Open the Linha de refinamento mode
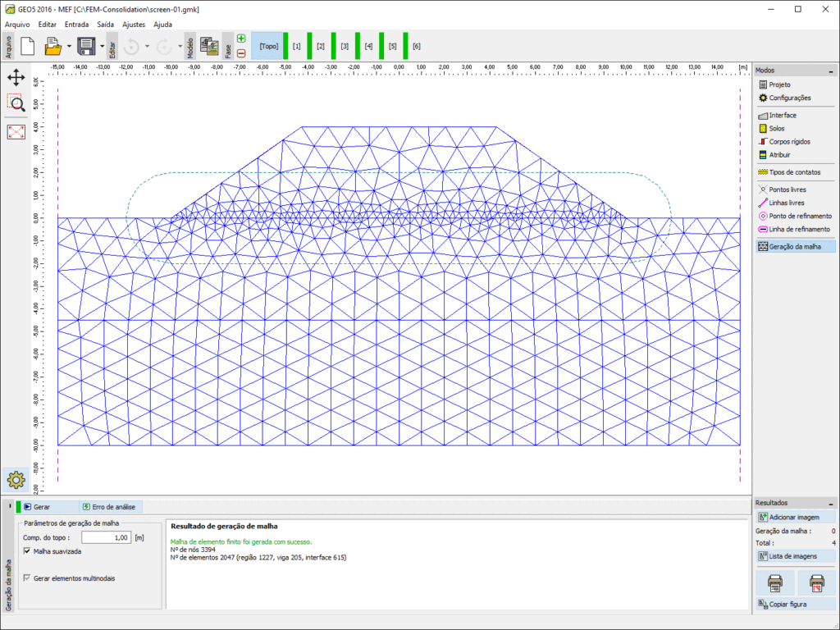The width and height of the screenshot is (840, 630). click(796, 230)
